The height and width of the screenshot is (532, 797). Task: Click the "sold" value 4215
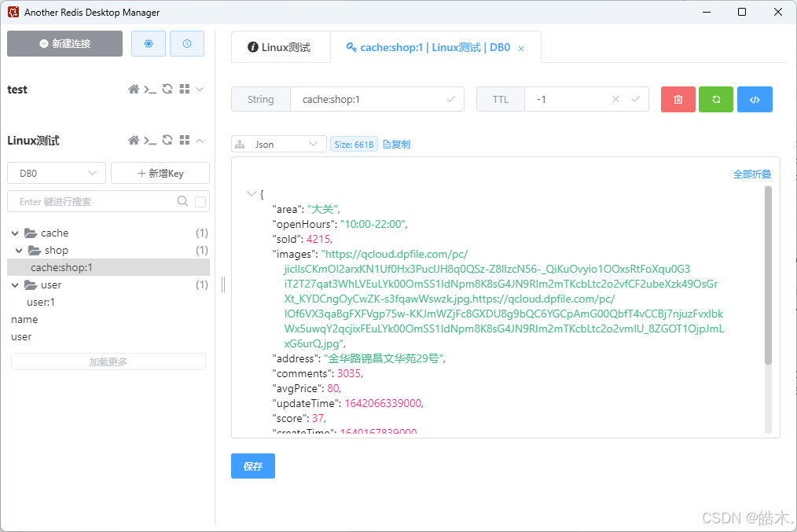(318, 239)
